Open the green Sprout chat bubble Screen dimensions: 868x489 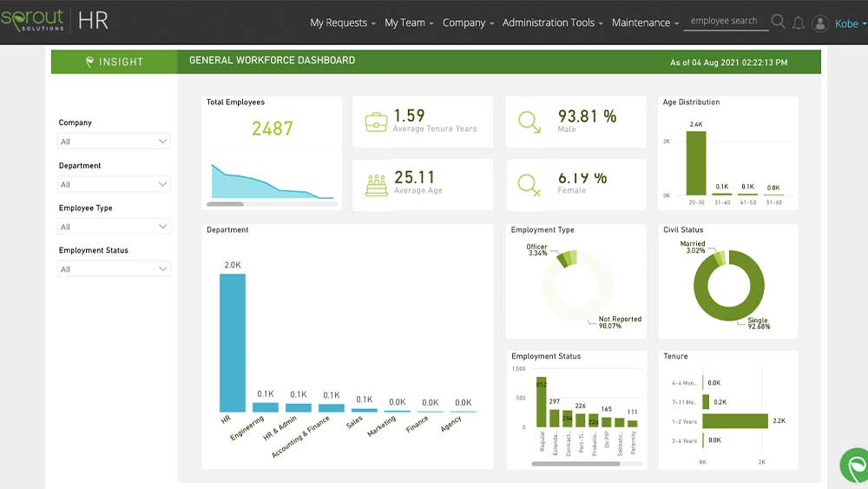click(855, 466)
